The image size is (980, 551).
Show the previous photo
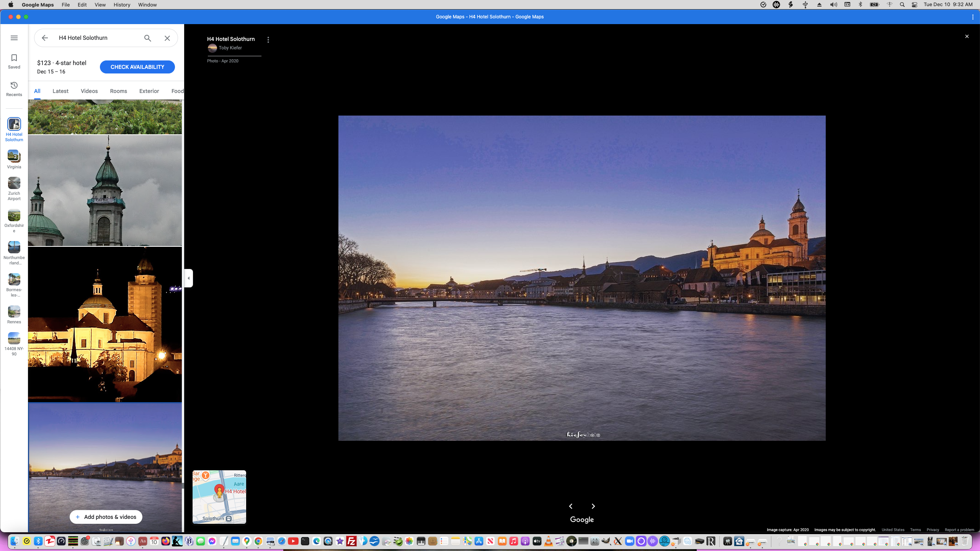point(571,506)
